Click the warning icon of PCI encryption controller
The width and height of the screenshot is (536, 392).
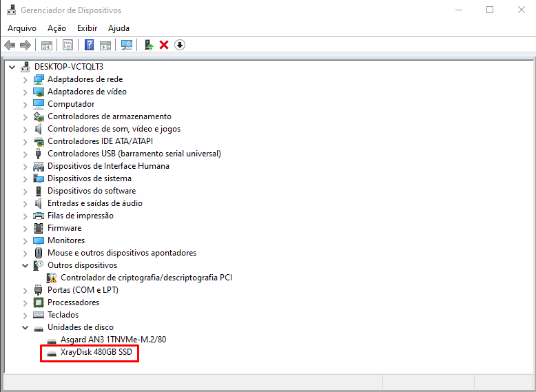52,278
